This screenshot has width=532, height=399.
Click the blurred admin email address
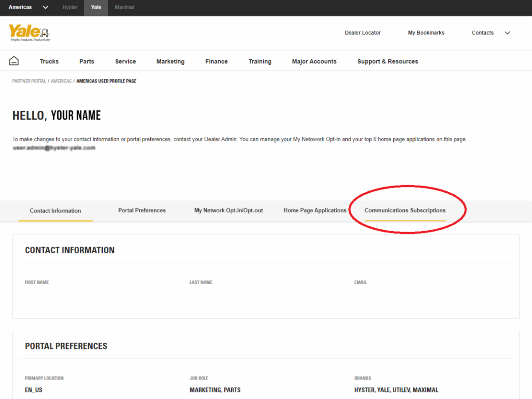click(54, 148)
